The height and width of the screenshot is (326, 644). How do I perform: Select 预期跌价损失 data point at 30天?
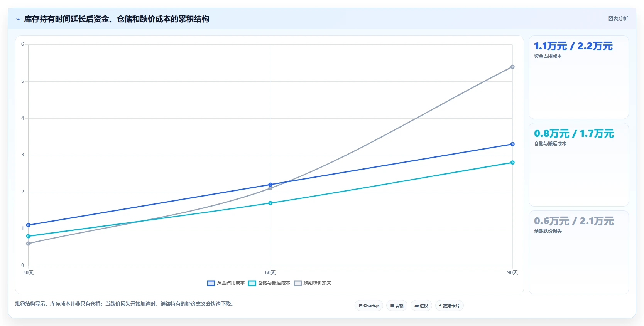click(28, 244)
